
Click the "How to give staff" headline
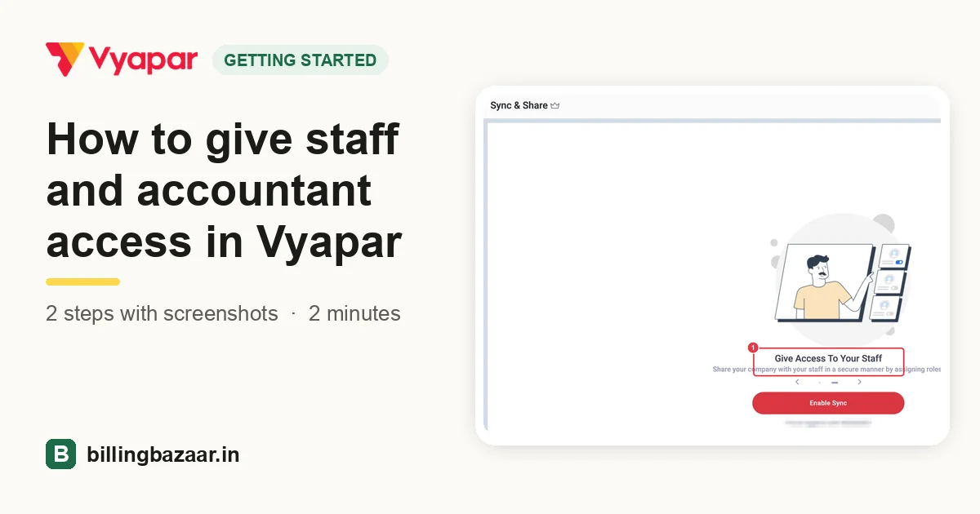pos(223,139)
